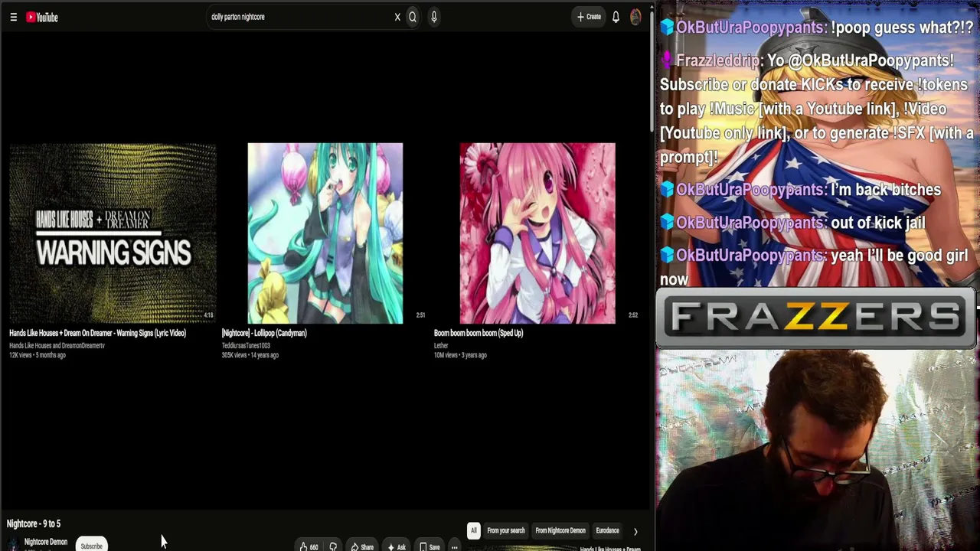Select the 'From Nightcore Demon' chip

click(560, 530)
